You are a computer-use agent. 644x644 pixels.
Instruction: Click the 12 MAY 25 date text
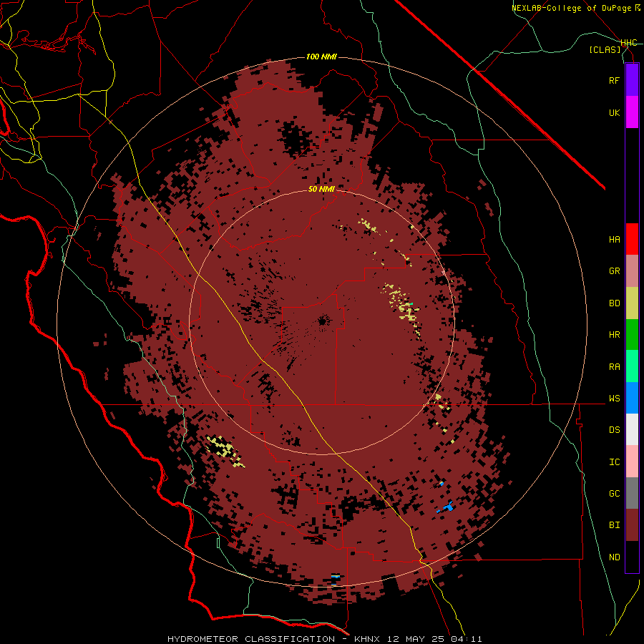[x=416, y=639]
